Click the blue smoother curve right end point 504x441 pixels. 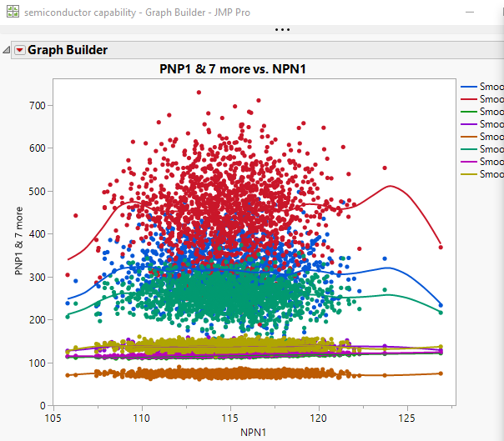(441, 305)
